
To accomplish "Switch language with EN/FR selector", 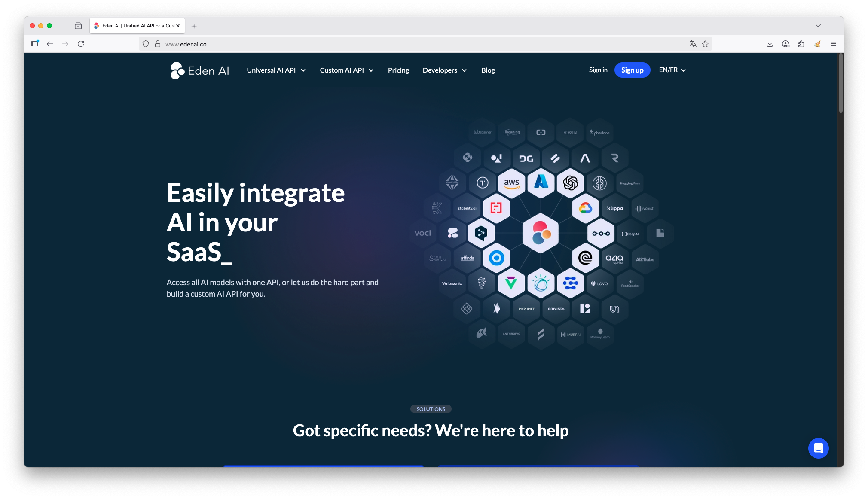I will pyautogui.click(x=672, y=70).
